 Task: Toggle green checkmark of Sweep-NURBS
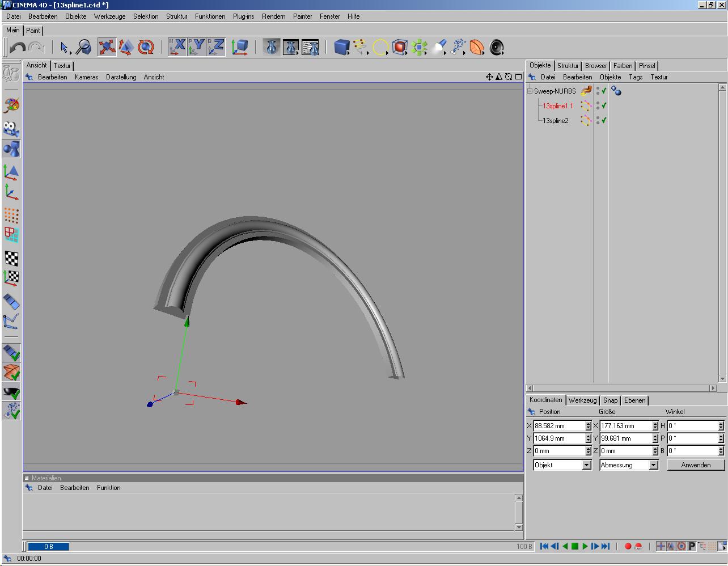pos(604,91)
